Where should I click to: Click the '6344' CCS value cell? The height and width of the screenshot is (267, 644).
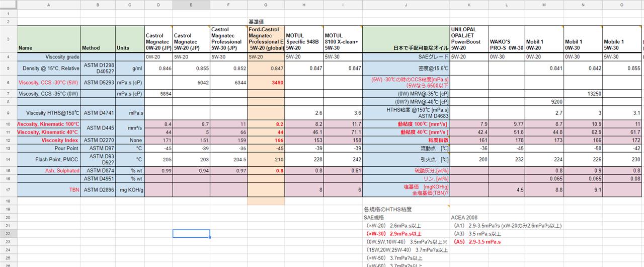coord(228,83)
